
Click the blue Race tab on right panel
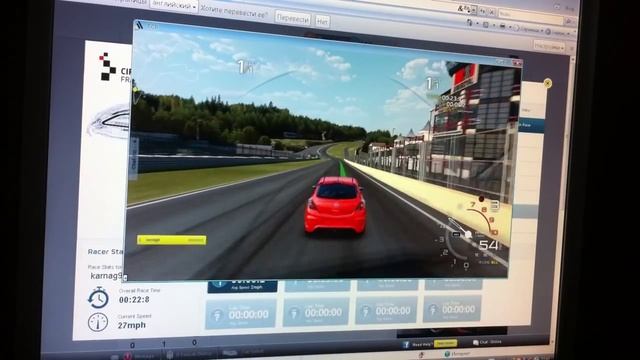point(531,126)
